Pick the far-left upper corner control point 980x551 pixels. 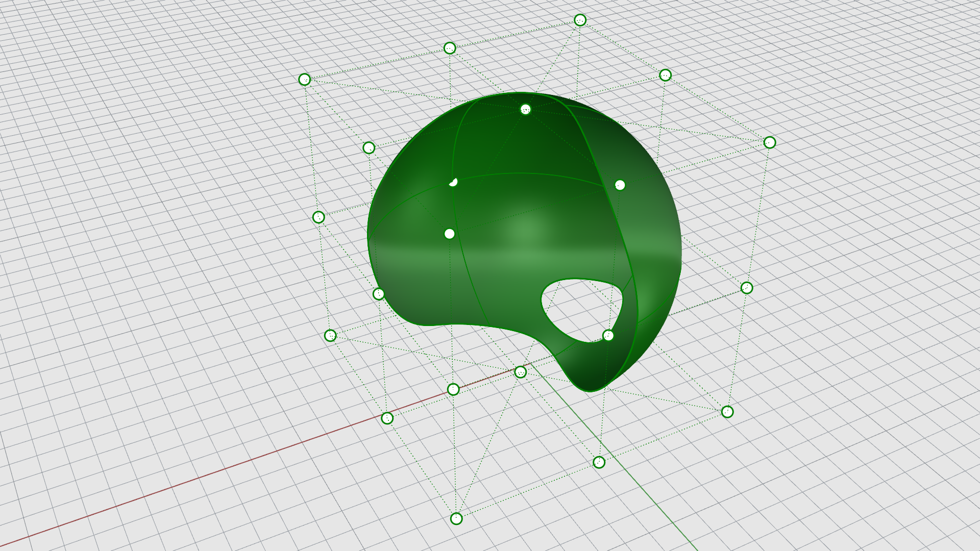click(305, 79)
